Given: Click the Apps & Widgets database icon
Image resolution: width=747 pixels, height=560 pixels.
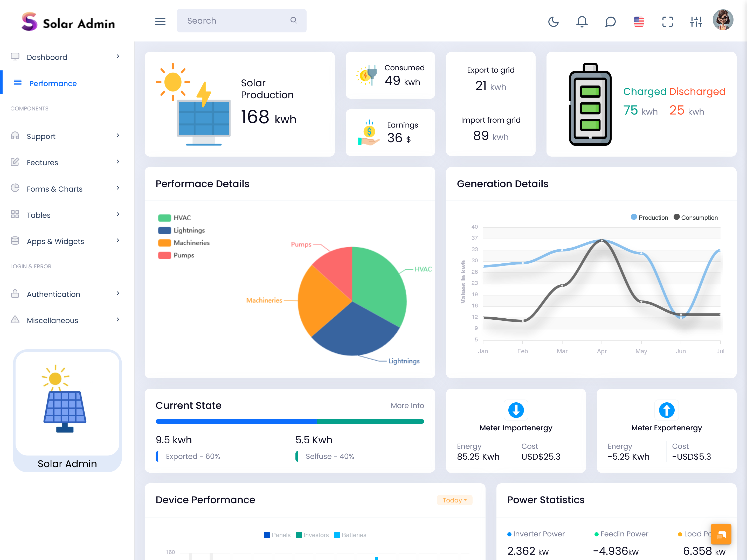Looking at the screenshot, I should (15, 241).
